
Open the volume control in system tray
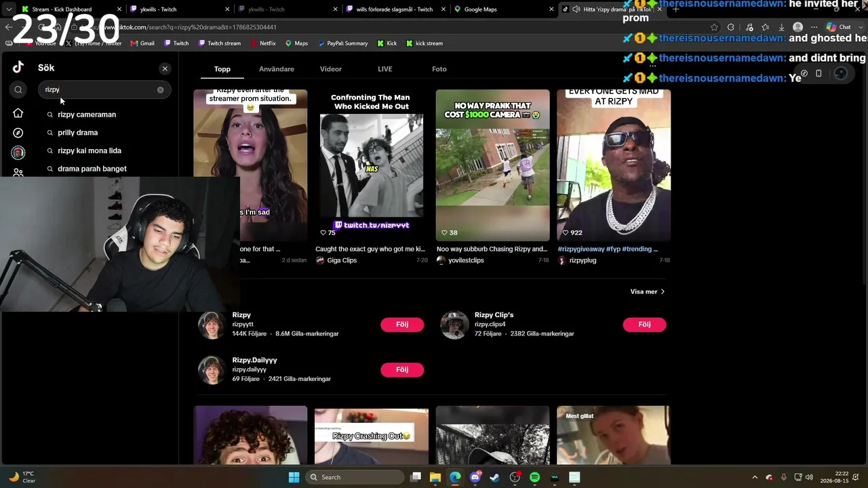(809, 477)
